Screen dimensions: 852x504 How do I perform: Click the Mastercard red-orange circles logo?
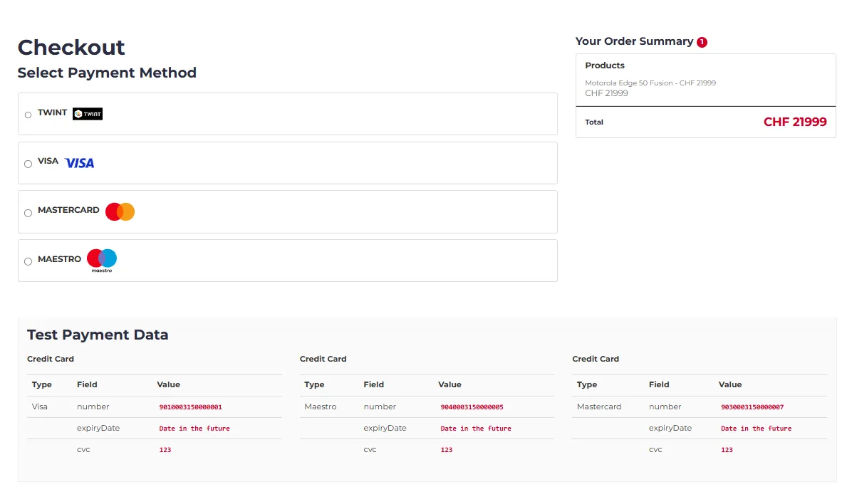click(120, 211)
